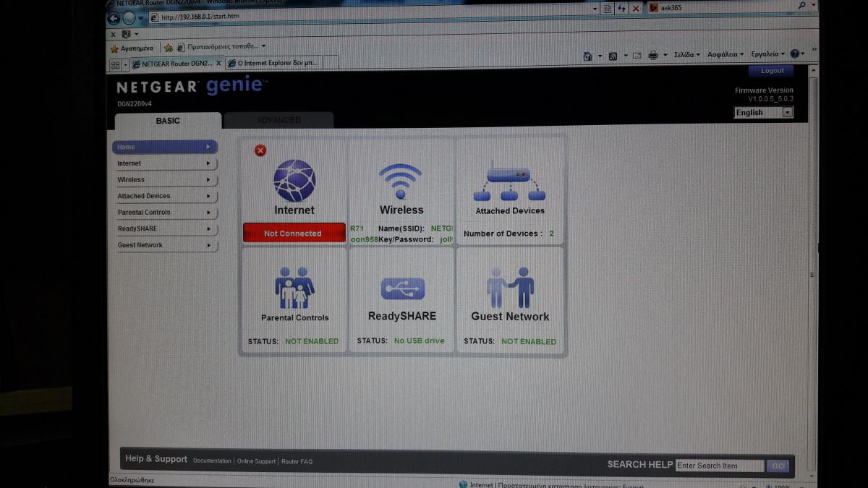Click the Favorites star icon

point(114,48)
